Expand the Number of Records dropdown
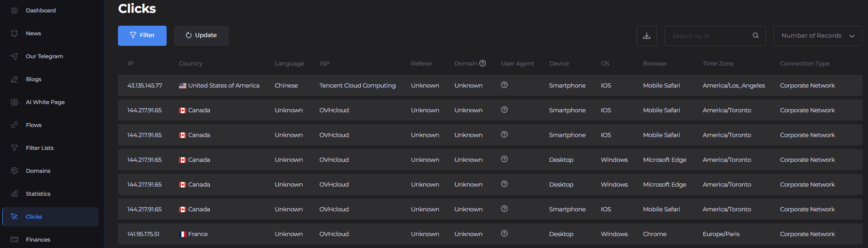868x248 pixels. click(818, 36)
